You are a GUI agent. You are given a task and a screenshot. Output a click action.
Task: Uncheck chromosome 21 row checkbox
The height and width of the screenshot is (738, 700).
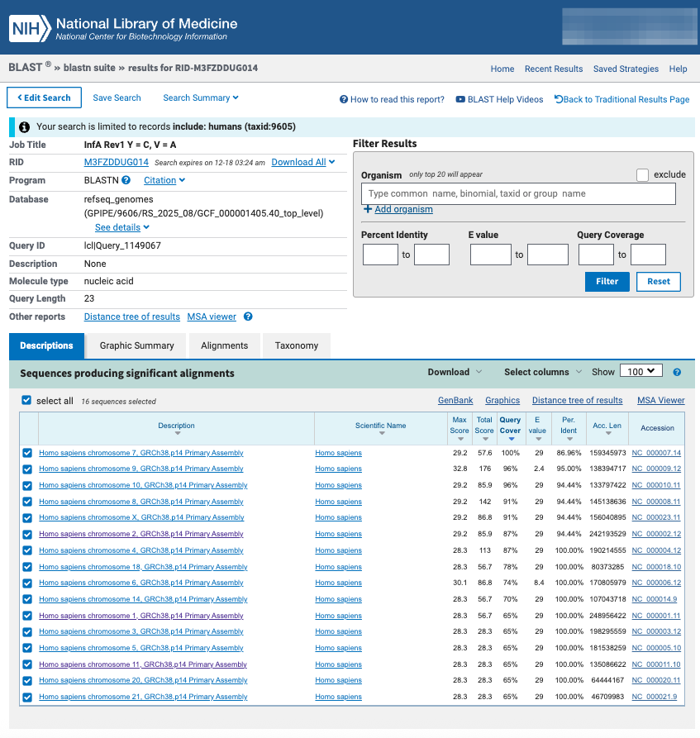pyautogui.click(x=27, y=697)
